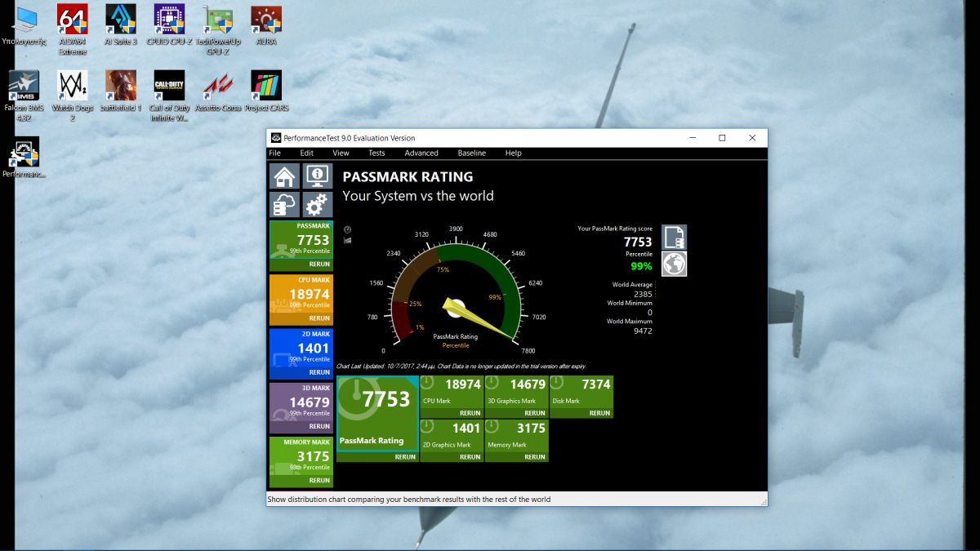The width and height of the screenshot is (980, 551).
Task: Click the status bar distribution chart message
Action: pos(409,500)
